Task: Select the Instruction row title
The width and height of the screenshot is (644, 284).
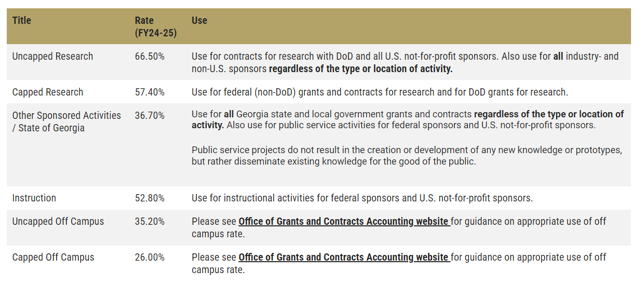Action: [x=34, y=198]
